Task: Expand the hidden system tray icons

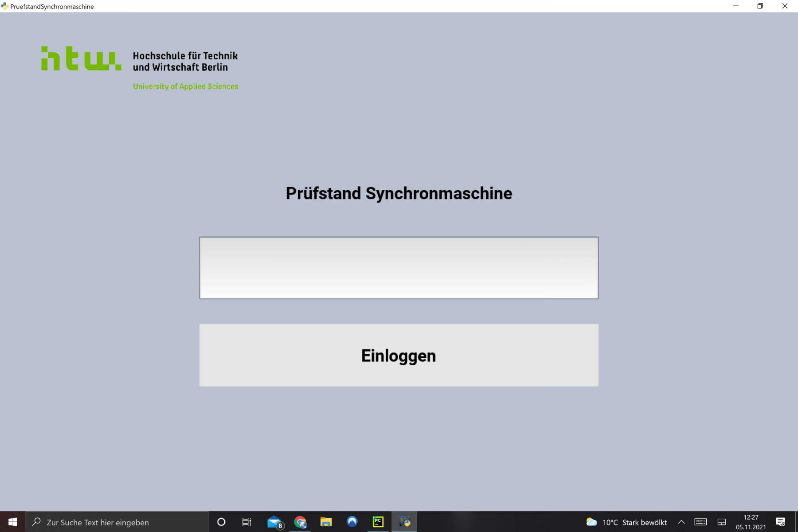Action: pos(681,522)
